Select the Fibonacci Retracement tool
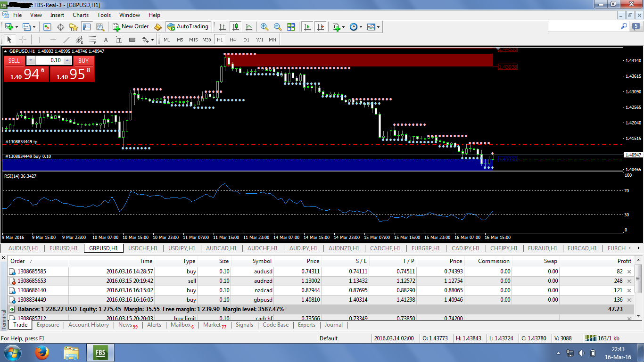 click(x=93, y=40)
